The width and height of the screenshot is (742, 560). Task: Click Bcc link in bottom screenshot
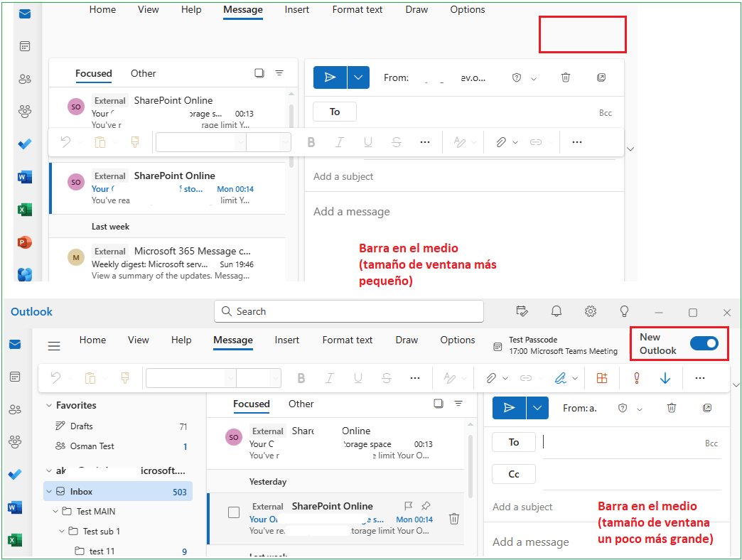pos(711,443)
